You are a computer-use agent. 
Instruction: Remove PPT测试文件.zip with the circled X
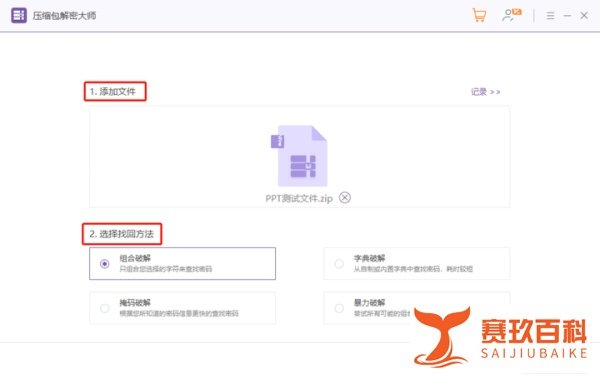pos(345,197)
